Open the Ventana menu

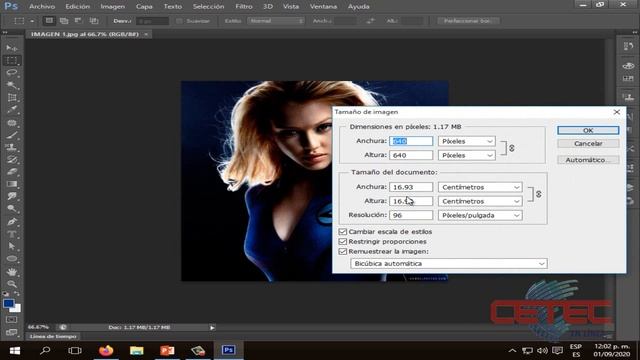pyautogui.click(x=323, y=7)
